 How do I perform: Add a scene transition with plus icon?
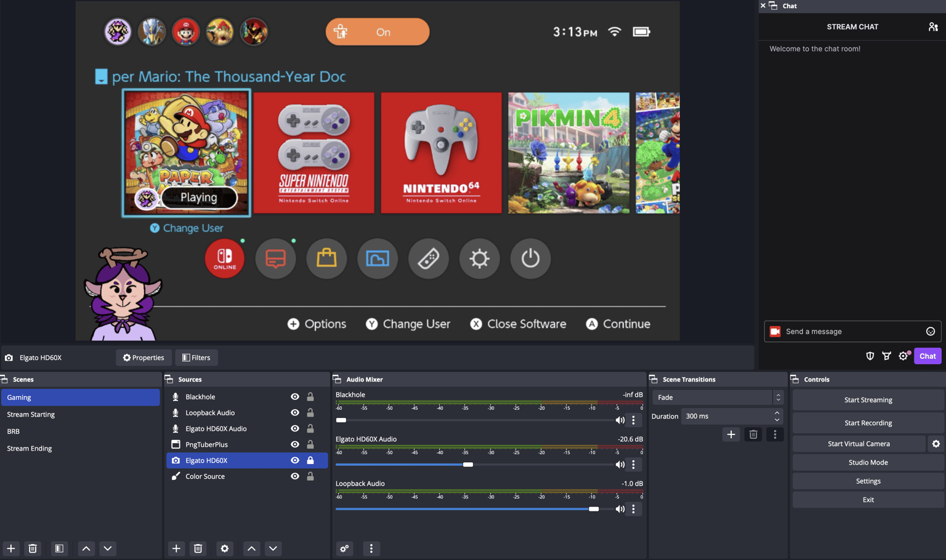point(731,434)
